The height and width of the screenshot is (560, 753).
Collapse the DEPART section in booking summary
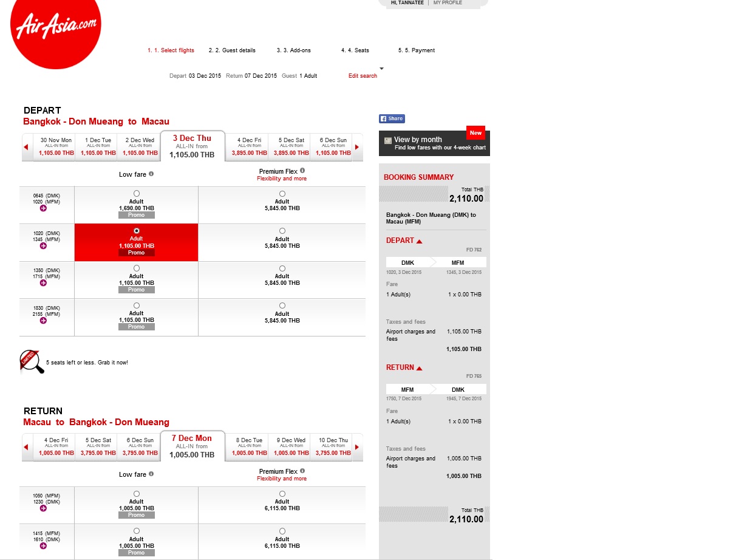419,241
